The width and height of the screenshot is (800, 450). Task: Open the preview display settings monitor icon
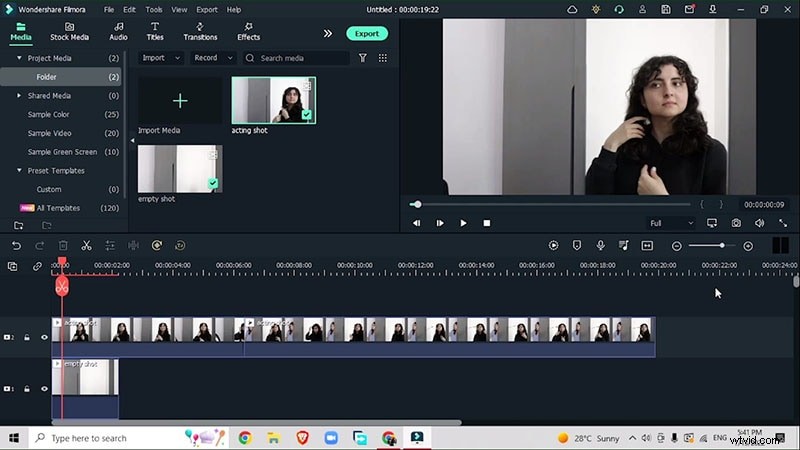712,223
